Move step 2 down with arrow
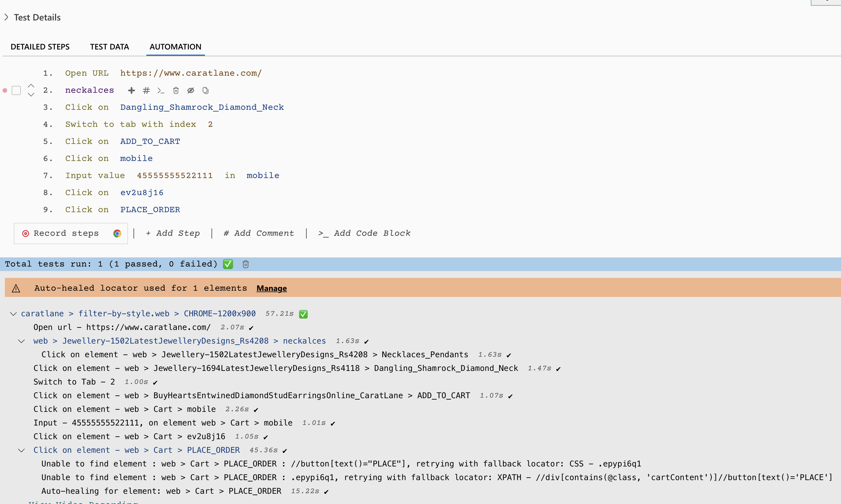The image size is (841, 504). point(31,95)
